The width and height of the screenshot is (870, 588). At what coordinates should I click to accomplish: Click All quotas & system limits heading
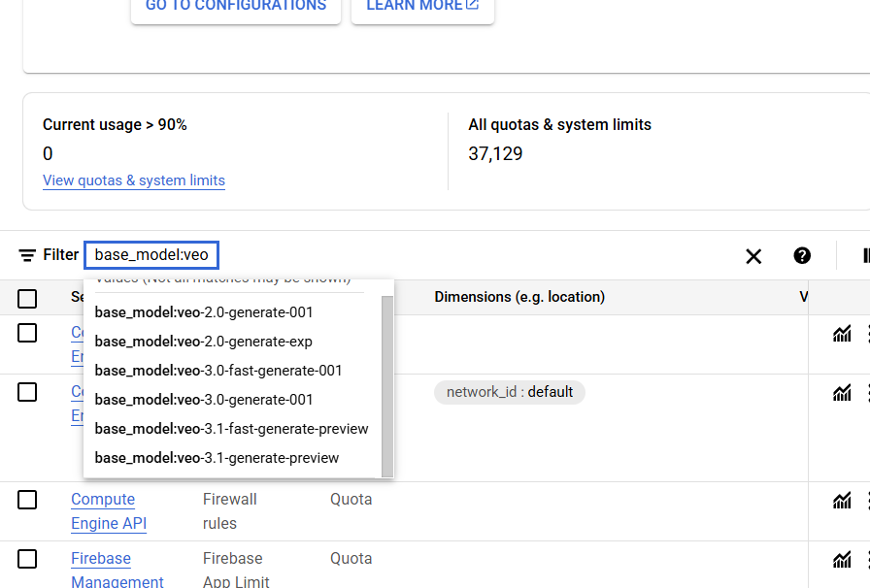560,125
